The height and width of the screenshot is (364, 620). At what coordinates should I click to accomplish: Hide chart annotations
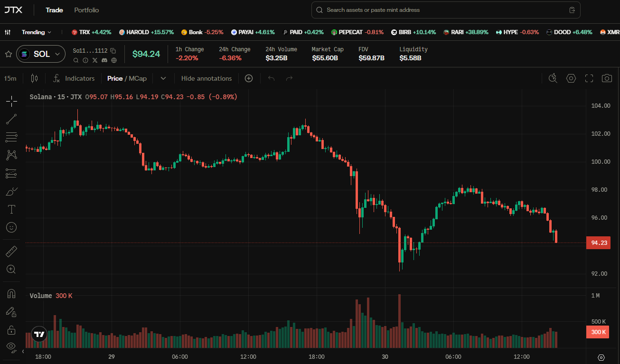pyautogui.click(x=207, y=78)
